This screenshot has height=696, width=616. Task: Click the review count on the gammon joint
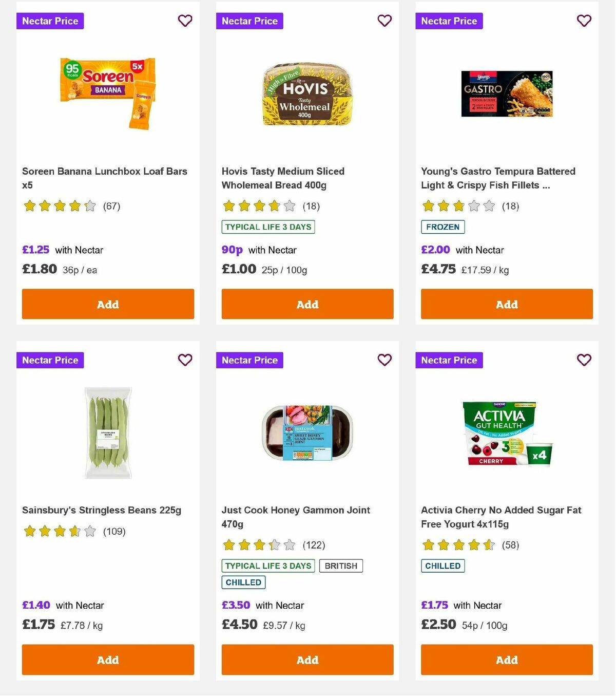coord(314,545)
